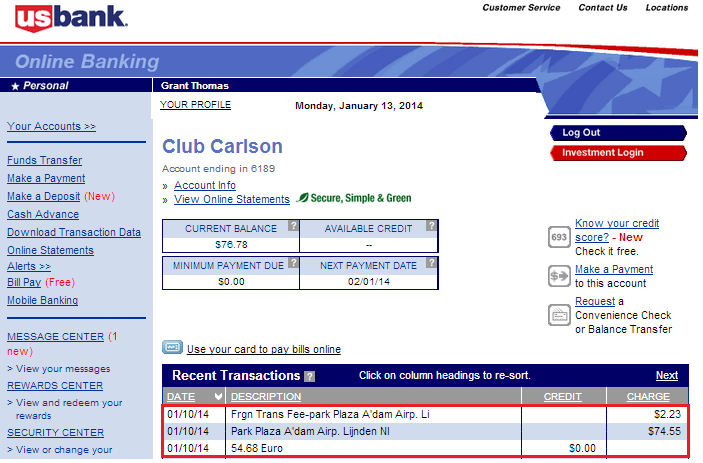Open Account Info link
Screen dimensions: 703x463
[205, 185]
